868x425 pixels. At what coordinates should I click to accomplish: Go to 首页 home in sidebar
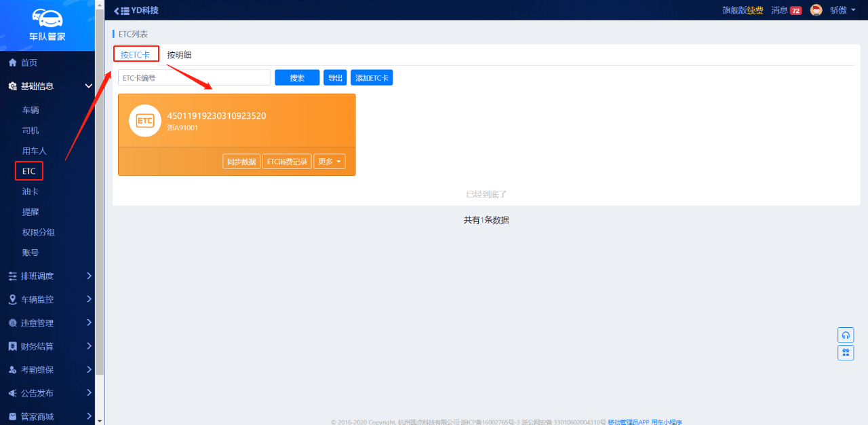coord(29,62)
